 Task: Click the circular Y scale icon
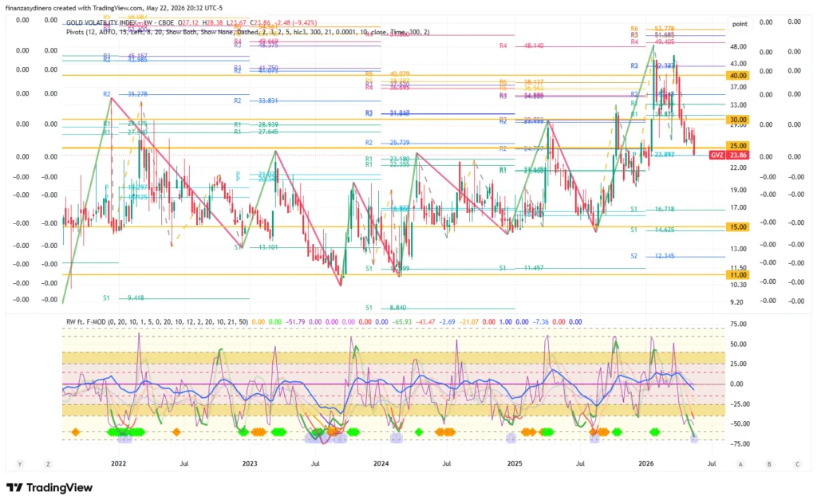pos(20,464)
